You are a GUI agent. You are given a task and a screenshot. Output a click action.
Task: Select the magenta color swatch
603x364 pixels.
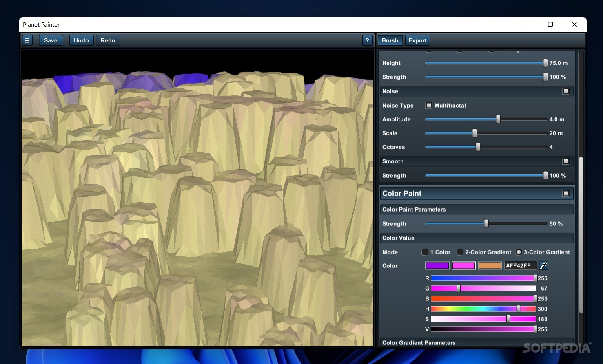pyautogui.click(x=463, y=266)
